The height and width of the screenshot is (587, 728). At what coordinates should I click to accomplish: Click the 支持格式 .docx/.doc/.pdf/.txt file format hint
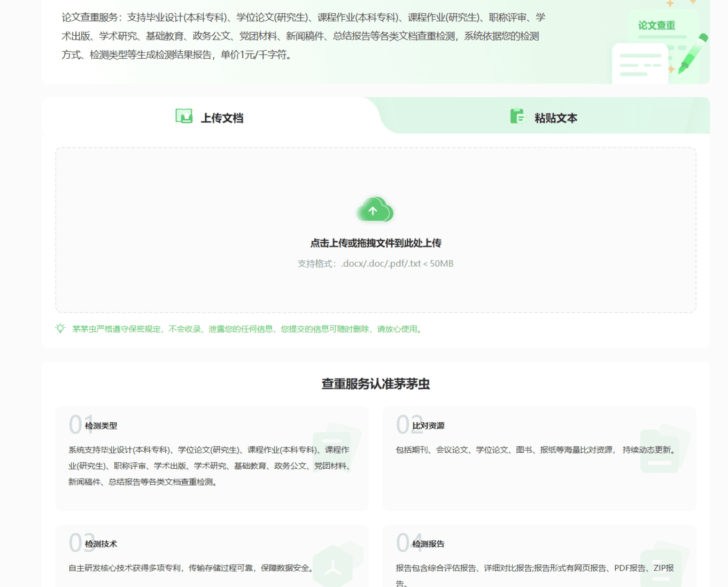coord(375,264)
